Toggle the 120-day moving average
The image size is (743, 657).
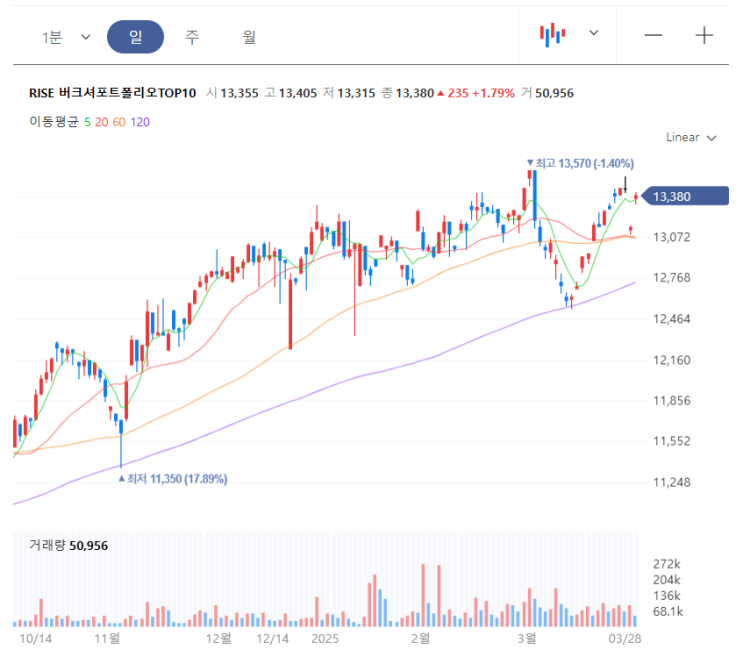[x=140, y=122]
